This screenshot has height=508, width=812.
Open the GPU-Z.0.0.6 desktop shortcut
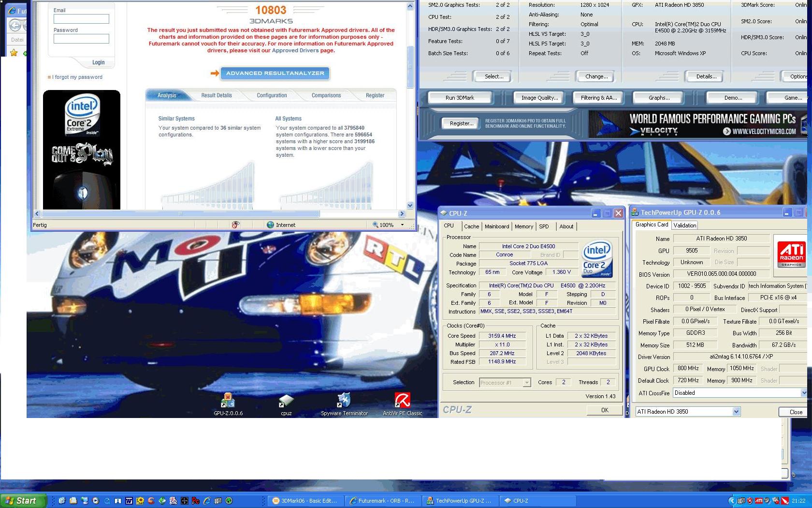[x=228, y=404]
